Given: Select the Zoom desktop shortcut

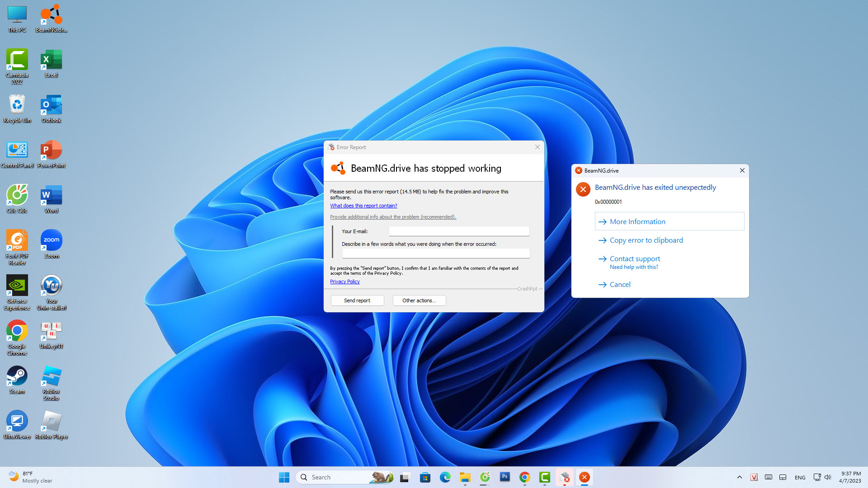Looking at the screenshot, I should point(52,244).
